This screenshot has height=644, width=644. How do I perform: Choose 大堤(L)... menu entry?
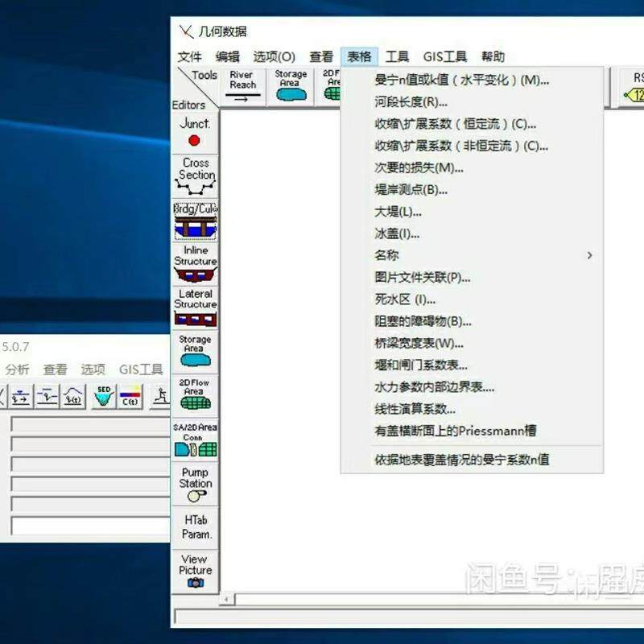pos(472,212)
